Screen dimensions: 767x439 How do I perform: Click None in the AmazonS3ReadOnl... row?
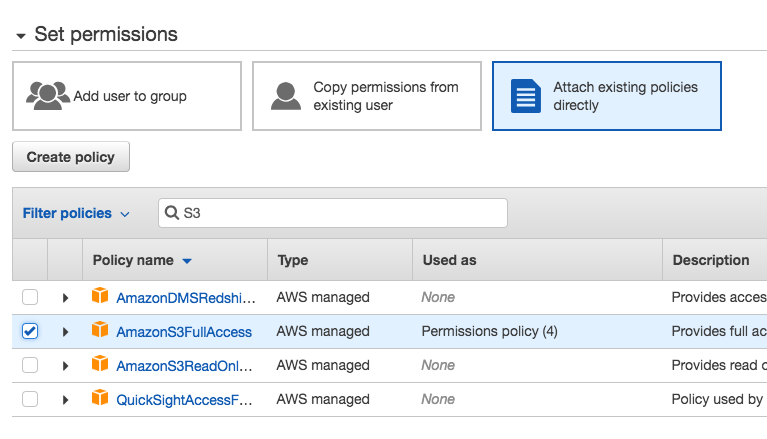pyautogui.click(x=438, y=365)
